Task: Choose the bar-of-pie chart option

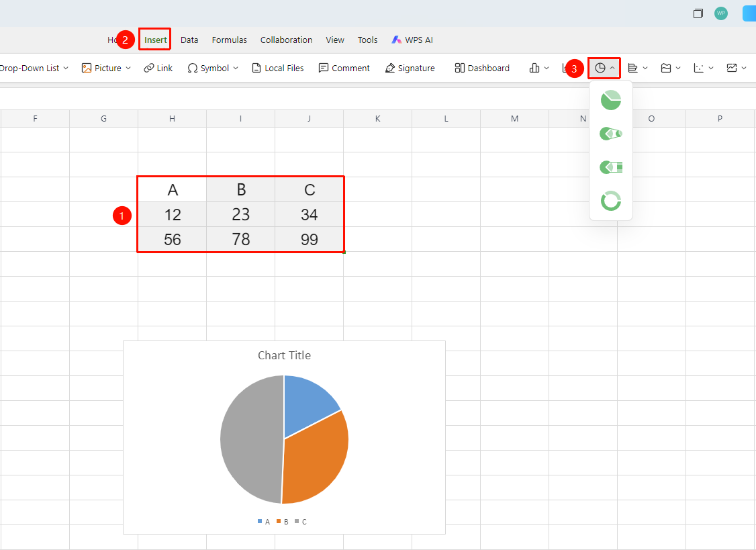Action: [611, 167]
